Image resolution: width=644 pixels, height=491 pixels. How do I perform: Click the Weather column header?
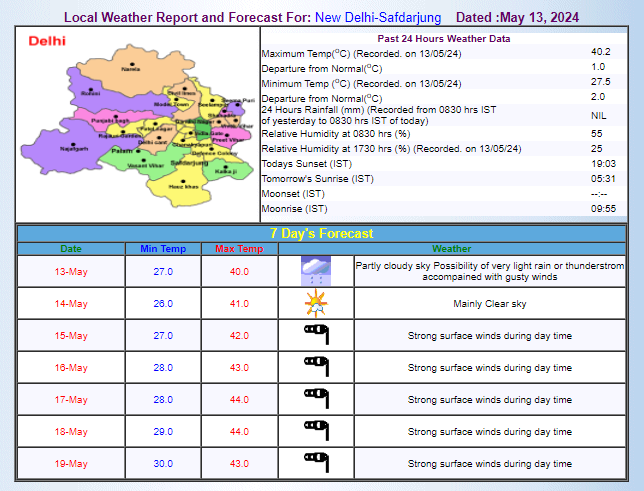[x=452, y=248]
